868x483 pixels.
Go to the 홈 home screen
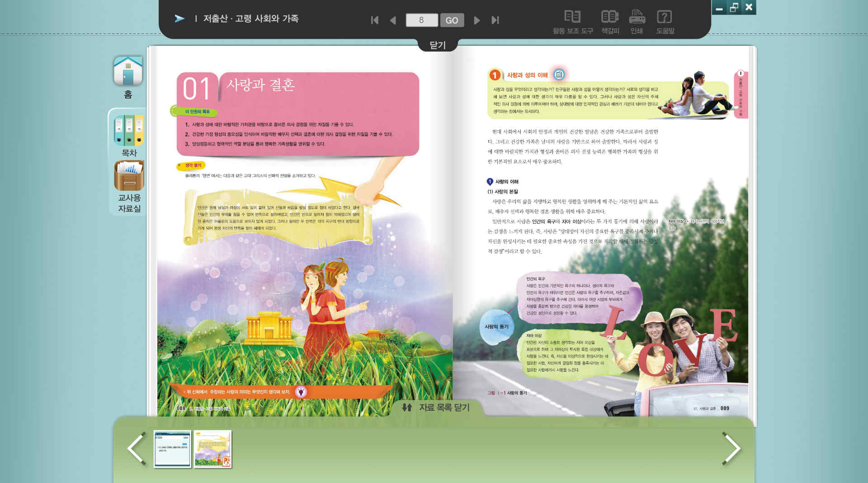coord(128,76)
